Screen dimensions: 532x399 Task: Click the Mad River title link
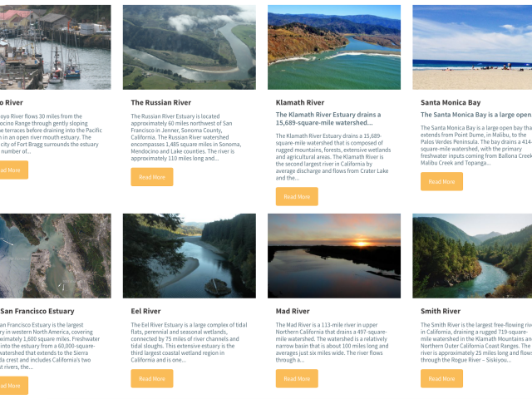click(293, 311)
